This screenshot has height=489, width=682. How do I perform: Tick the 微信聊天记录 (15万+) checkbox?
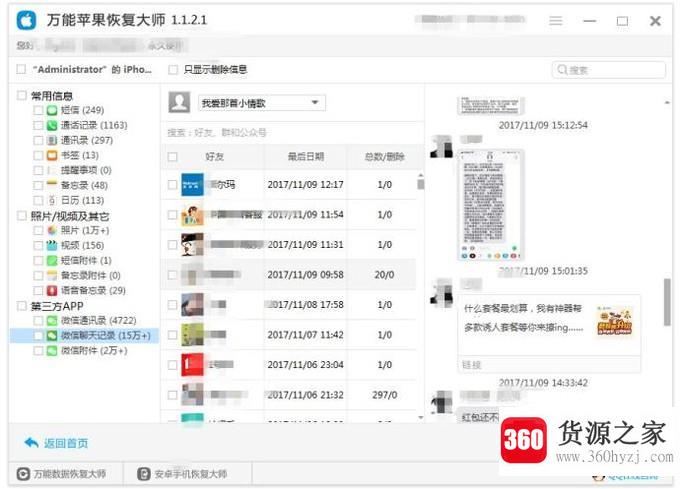click(x=38, y=335)
